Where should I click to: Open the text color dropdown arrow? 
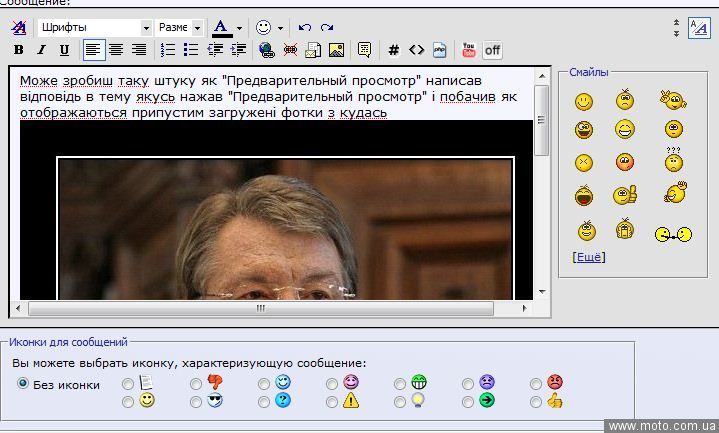tap(239, 28)
